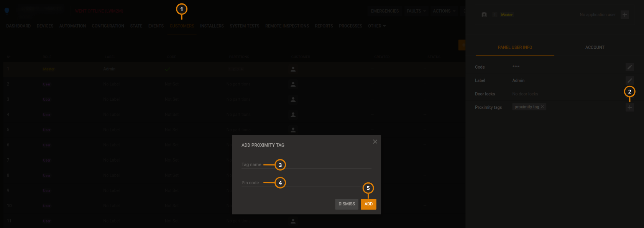
Task: Add a proximity tag with plus icon
Action: click(x=629, y=107)
